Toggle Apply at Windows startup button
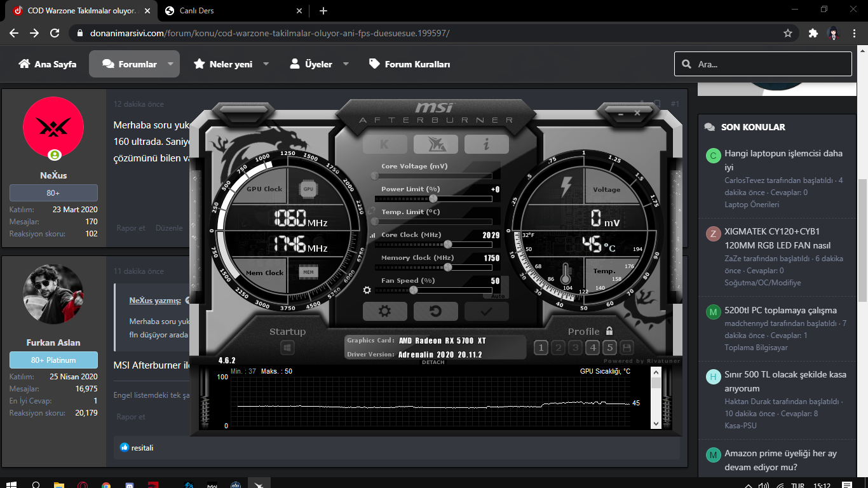 (x=287, y=348)
